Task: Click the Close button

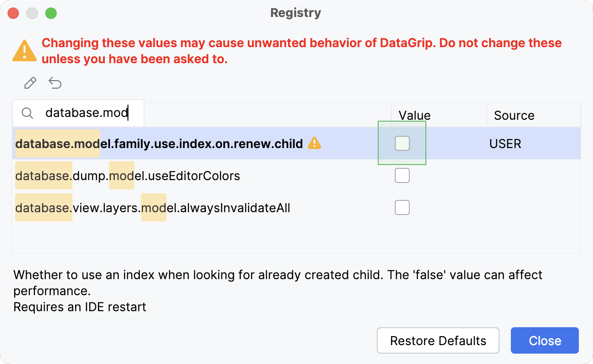Action: [544, 340]
